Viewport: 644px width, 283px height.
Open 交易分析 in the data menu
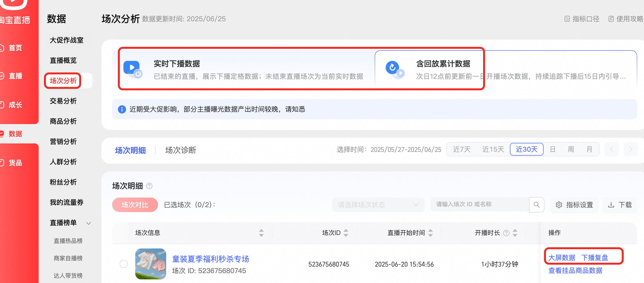[x=63, y=101]
